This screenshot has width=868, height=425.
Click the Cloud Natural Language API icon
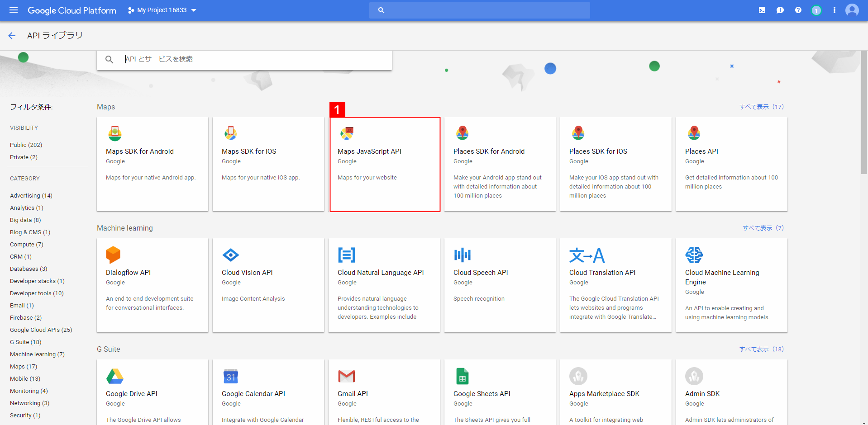coord(347,255)
